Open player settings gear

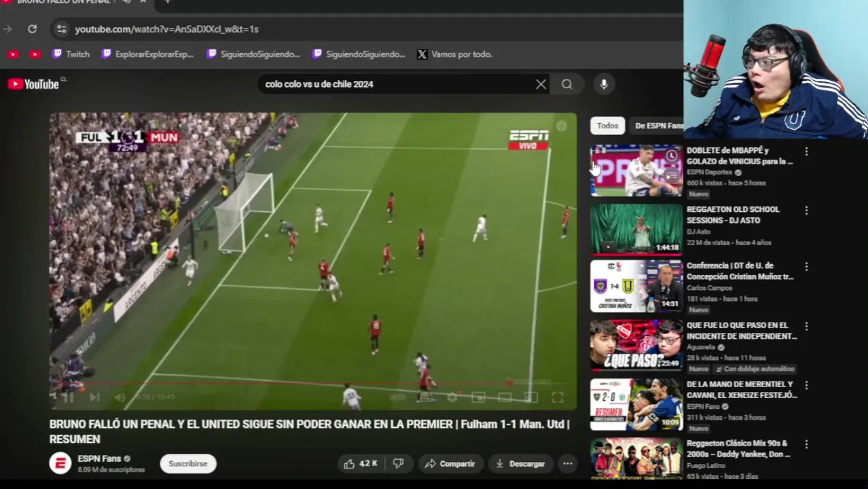tap(452, 397)
